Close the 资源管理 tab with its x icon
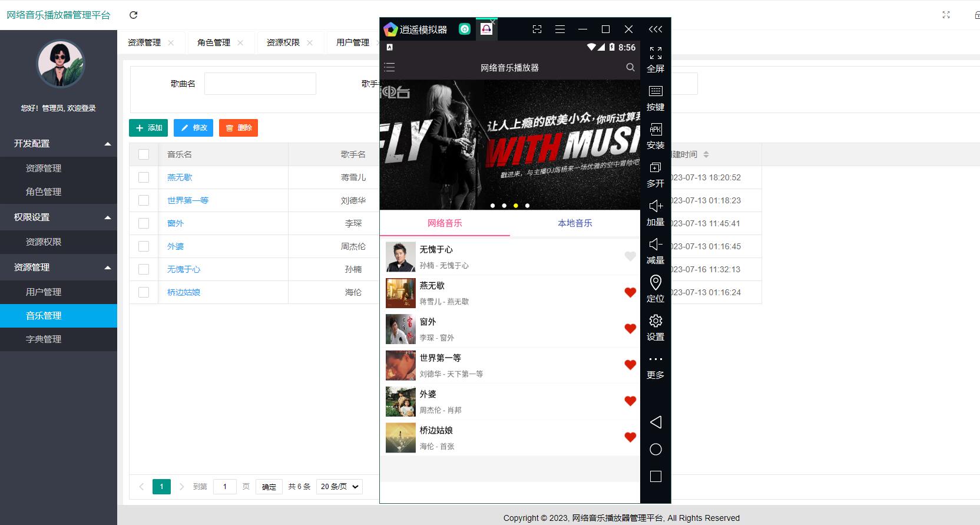Screen dimensions: 980x525 pos(171,42)
